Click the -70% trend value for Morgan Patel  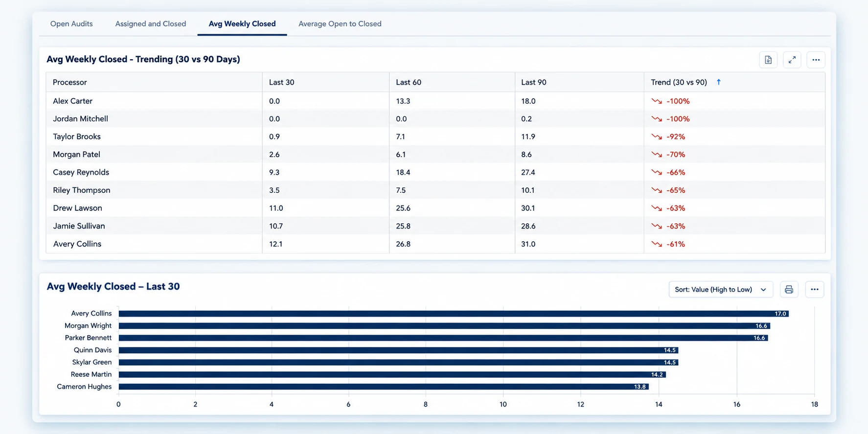pyautogui.click(x=676, y=155)
